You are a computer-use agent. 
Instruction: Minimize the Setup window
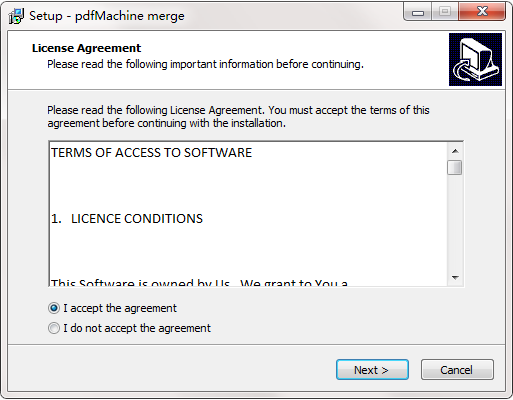[418, 12]
